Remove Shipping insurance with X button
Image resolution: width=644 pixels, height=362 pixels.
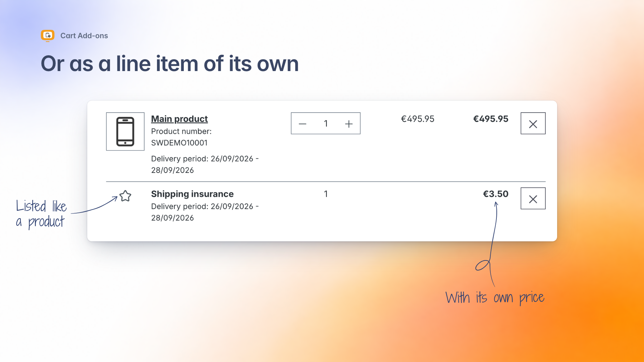coord(533,198)
